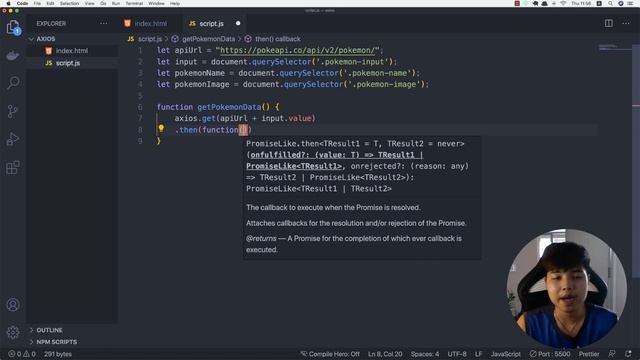Open script.js in the Explorer tree
640x360 pixels.
(x=68, y=63)
